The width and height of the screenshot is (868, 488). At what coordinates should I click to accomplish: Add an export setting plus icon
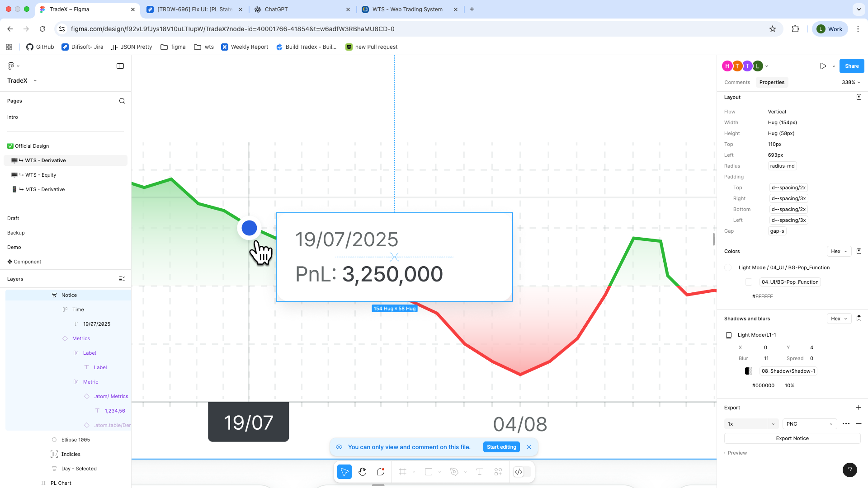tap(859, 408)
